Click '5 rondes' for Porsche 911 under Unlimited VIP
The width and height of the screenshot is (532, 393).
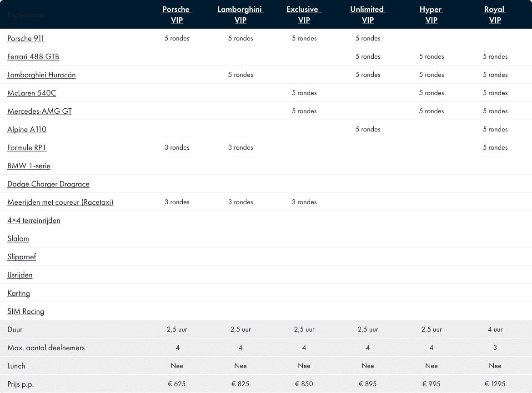(x=368, y=38)
